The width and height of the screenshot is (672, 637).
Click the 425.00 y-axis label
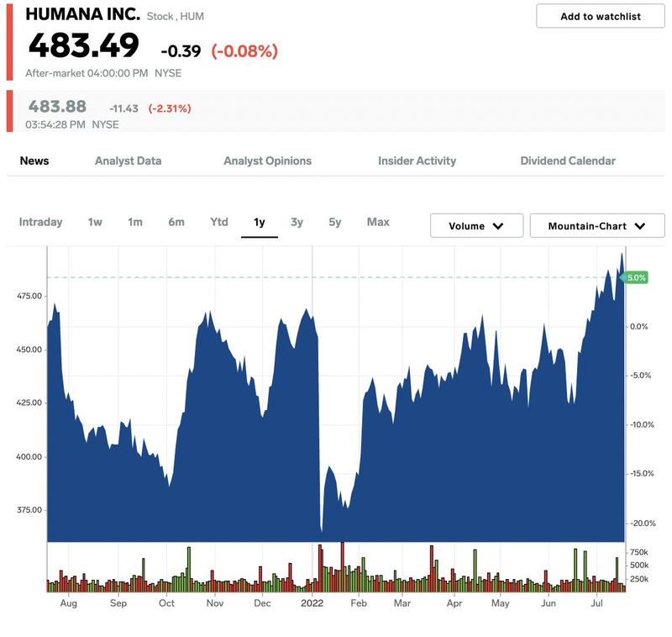coord(29,403)
